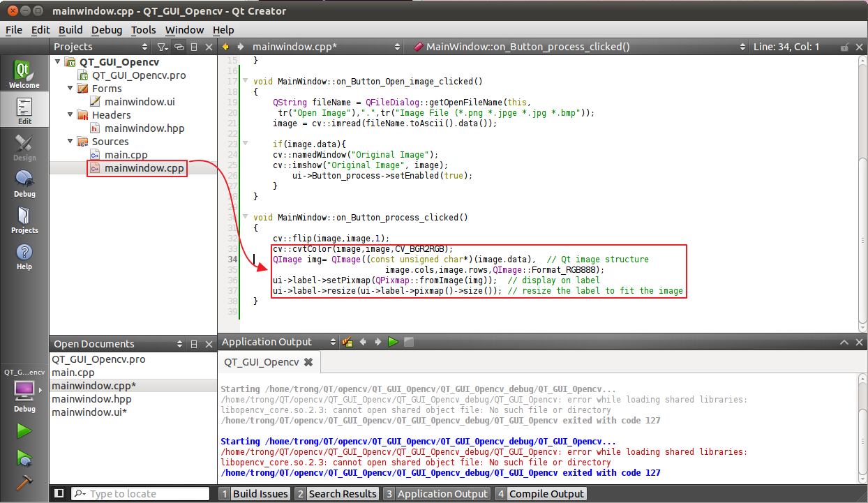Toggle synchronize with editor in Projects panel
868x503 pixels.
179,47
